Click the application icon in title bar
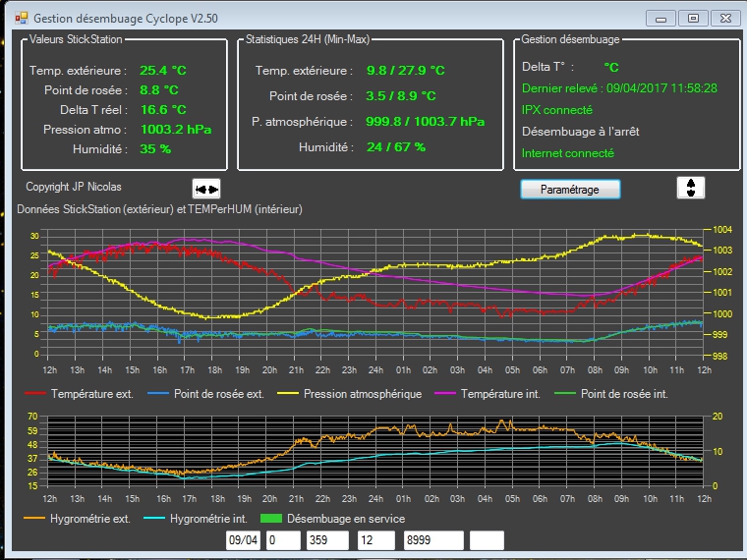Image resolution: width=747 pixels, height=560 pixels. 22,18
